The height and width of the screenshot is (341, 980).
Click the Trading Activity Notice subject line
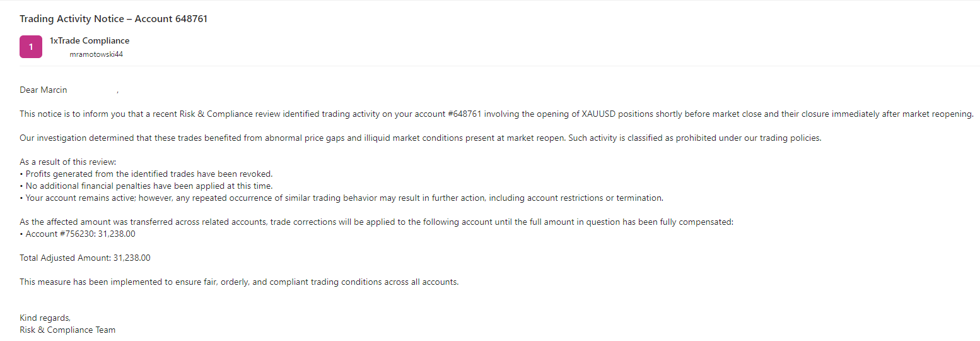tap(114, 19)
